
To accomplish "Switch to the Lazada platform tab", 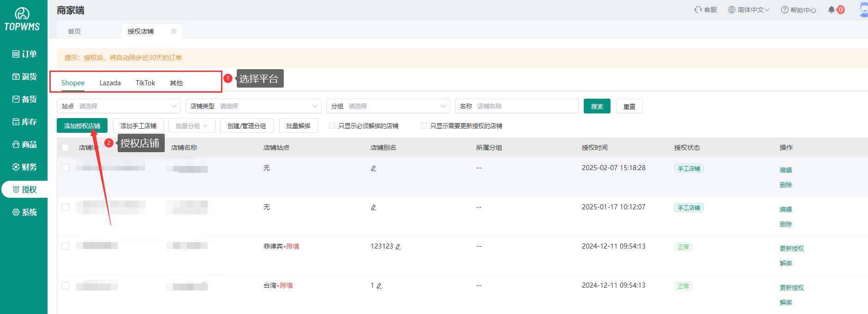I will click(x=110, y=83).
